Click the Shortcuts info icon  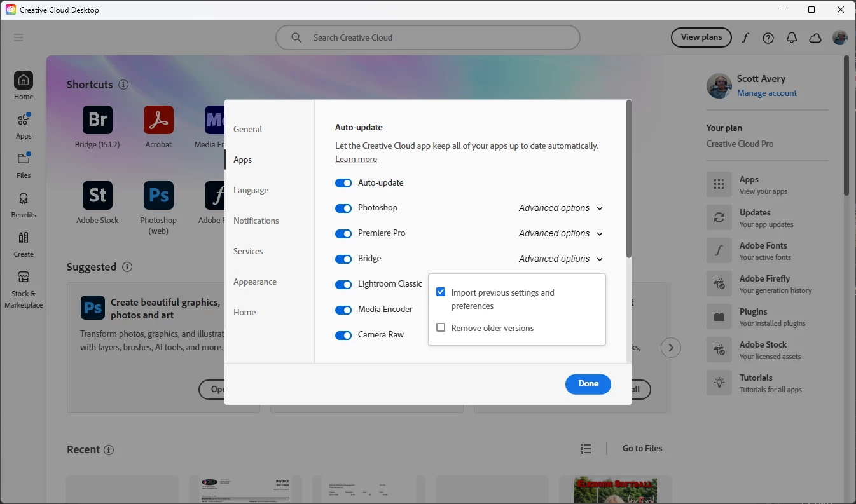[123, 85]
